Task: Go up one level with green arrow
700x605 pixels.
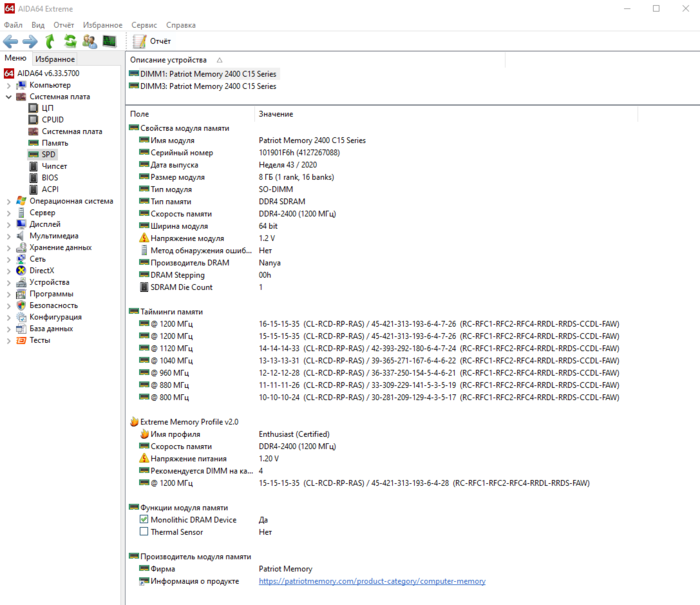Action: pyautogui.click(x=50, y=42)
